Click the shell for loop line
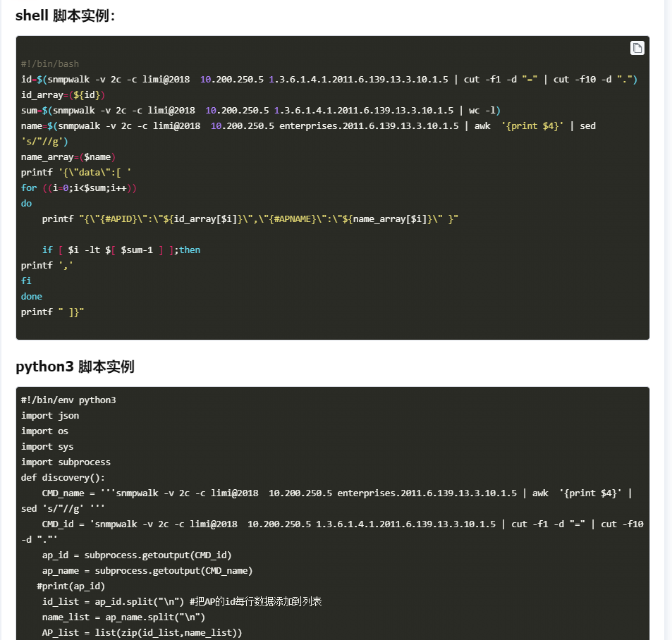 click(x=78, y=187)
